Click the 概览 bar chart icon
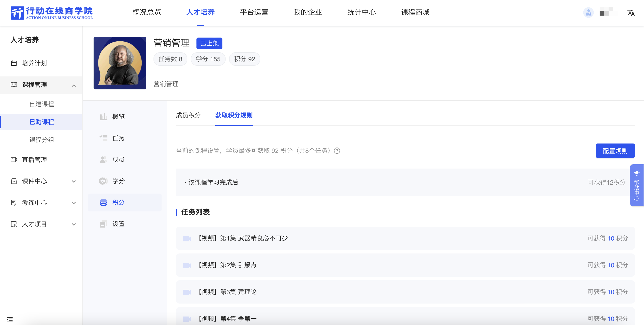Image resolution: width=644 pixels, height=325 pixels. pos(103,116)
